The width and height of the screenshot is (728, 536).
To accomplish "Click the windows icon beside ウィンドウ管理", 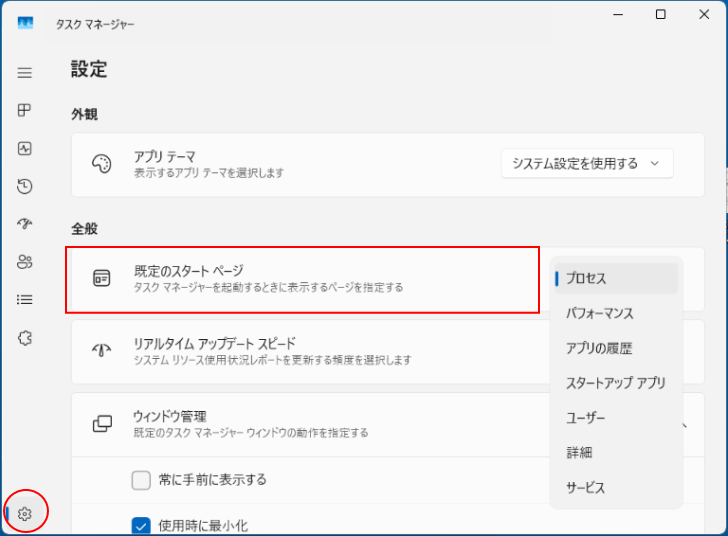I will pos(102,423).
